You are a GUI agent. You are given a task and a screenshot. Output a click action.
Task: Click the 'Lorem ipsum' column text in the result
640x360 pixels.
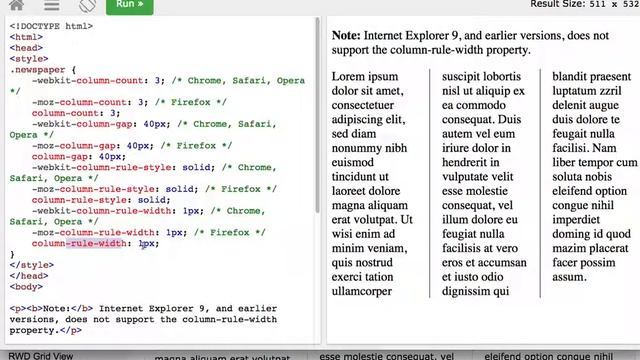pyautogui.click(x=364, y=77)
